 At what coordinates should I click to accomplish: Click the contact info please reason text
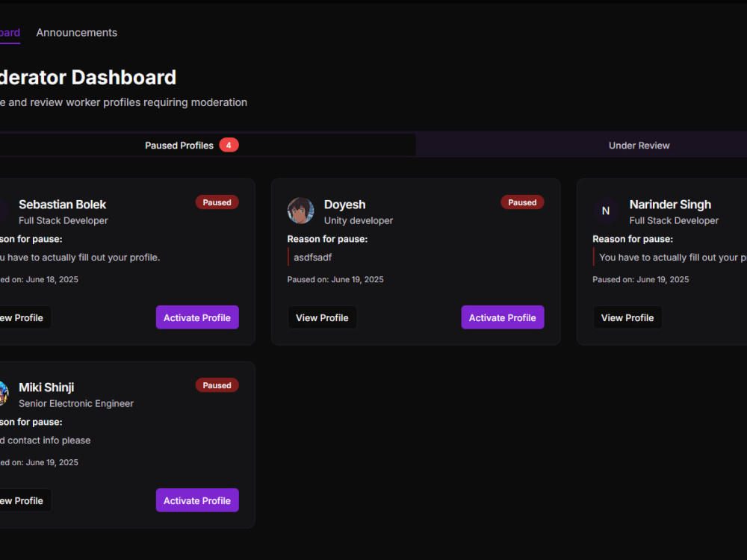pyautogui.click(x=46, y=440)
